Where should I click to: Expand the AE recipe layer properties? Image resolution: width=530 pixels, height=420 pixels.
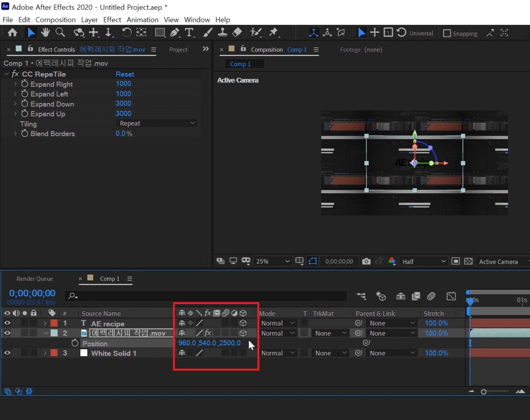pyautogui.click(x=45, y=323)
